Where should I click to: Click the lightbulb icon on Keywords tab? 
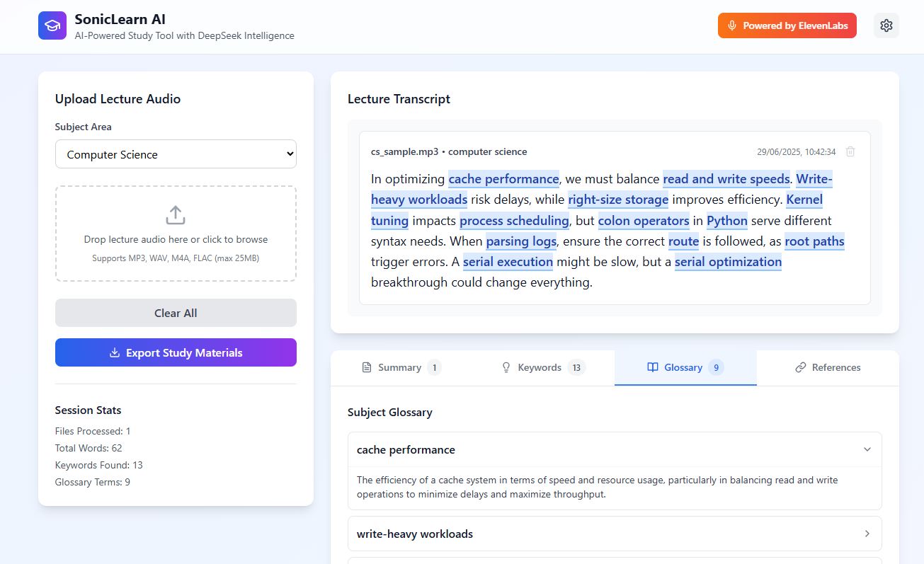506,367
